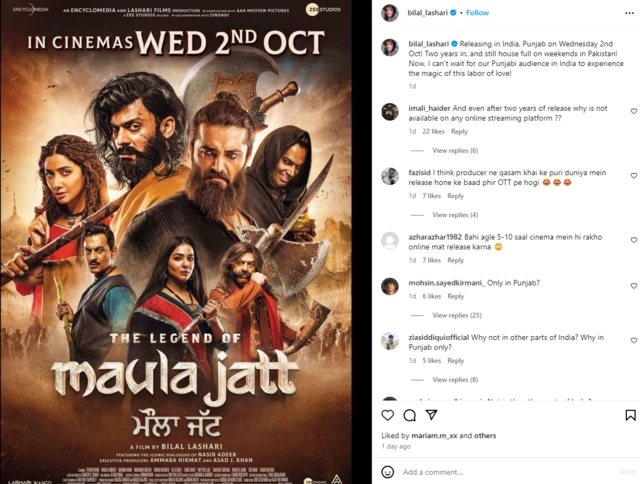Like the post with heart icon
Viewport: 640px width, 484px height.
pos(387,415)
